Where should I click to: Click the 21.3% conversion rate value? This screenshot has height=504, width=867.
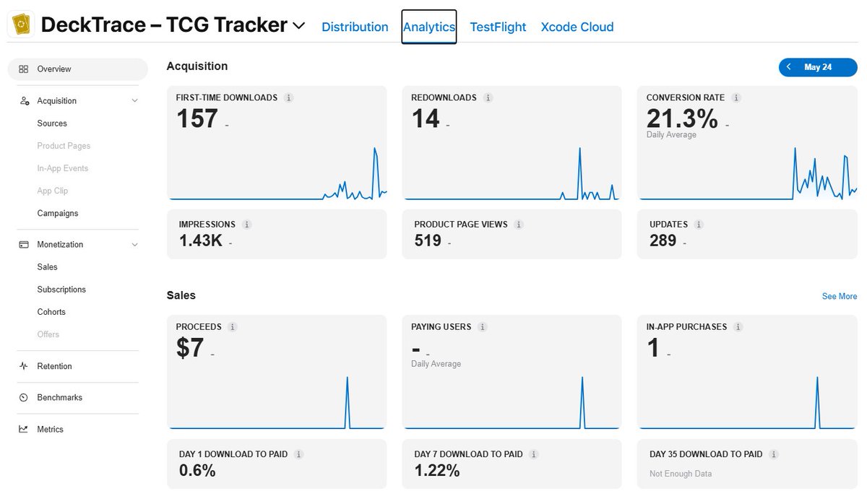(x=682, y=118)
